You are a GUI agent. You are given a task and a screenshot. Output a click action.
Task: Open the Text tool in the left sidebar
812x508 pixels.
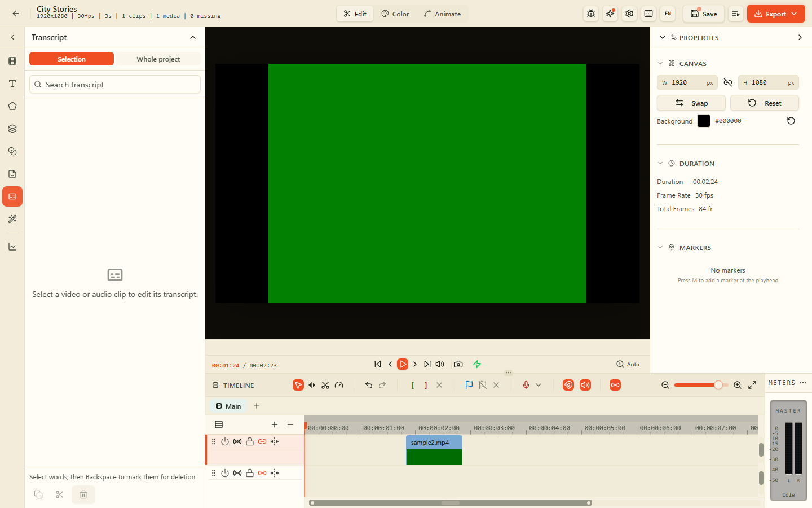click(12, 84)
